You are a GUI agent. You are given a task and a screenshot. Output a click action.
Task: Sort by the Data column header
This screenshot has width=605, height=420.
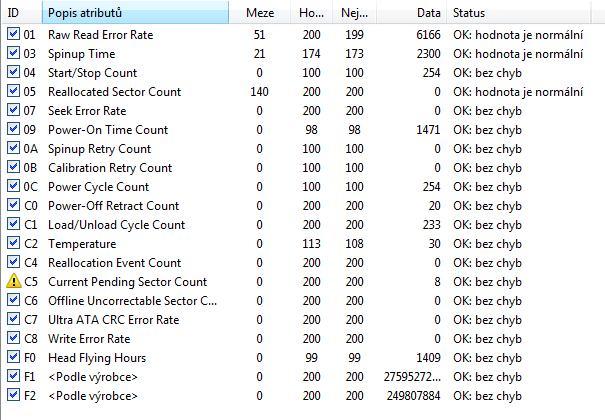tap(411, 13)
